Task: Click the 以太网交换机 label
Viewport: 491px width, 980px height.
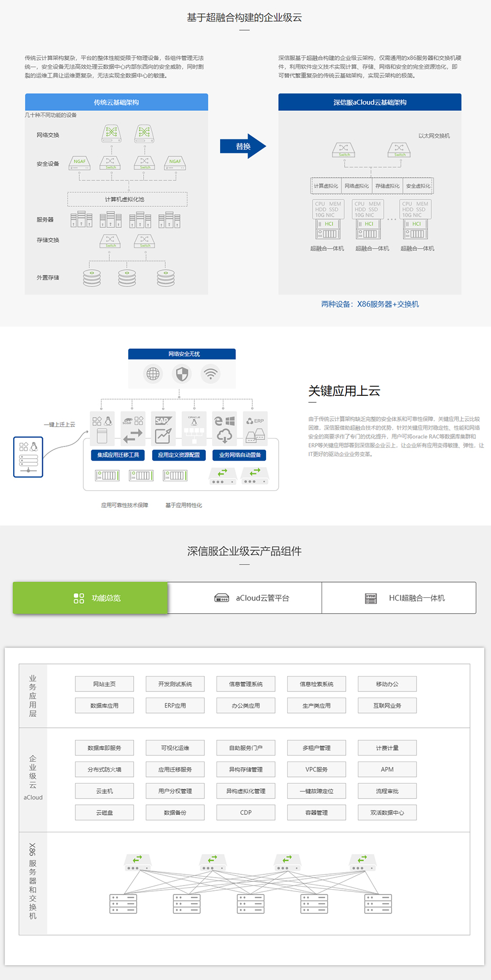Action: pos(434,136)
